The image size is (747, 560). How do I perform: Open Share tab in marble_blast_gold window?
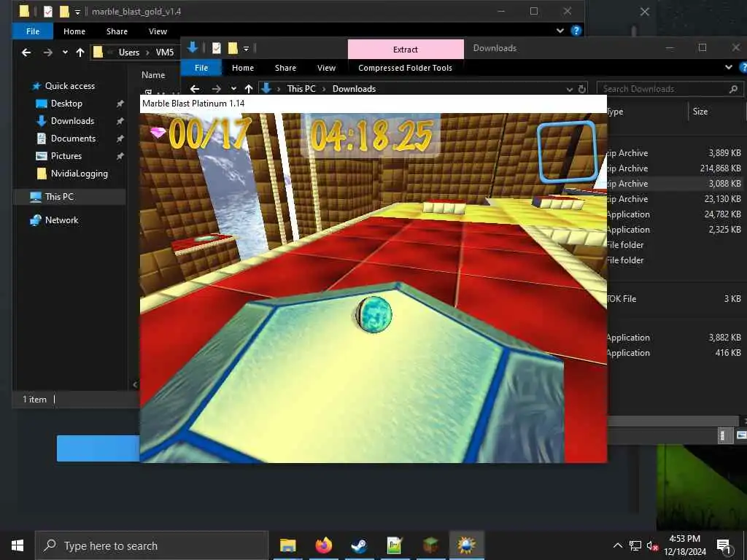click(x=117, y=31)
